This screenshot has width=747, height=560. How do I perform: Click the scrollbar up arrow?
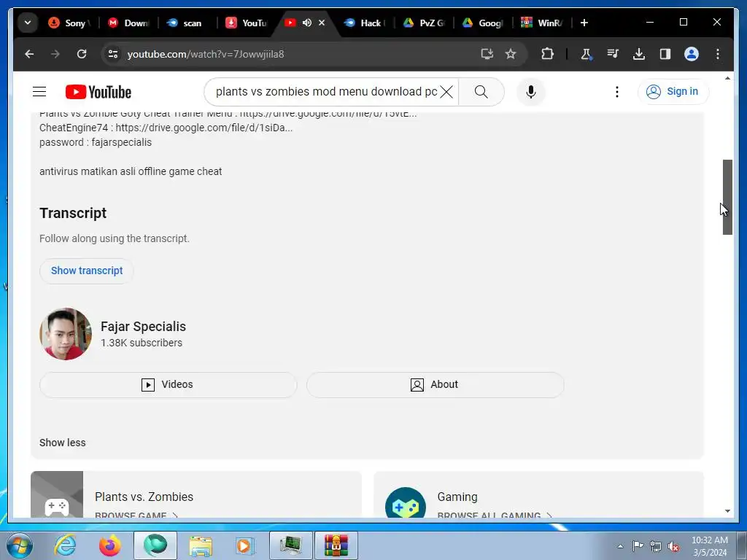[x=727, y=78]
